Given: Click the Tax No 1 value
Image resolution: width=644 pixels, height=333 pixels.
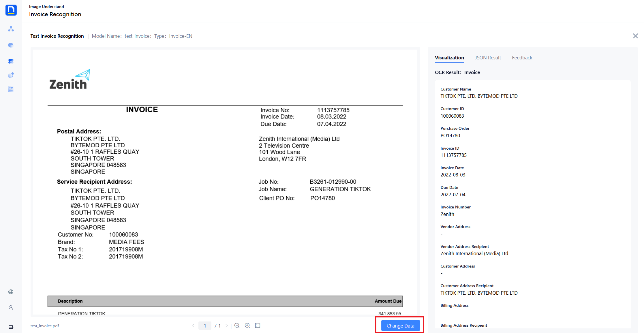Looking at the screenshot, I should [x=126, y=249].
